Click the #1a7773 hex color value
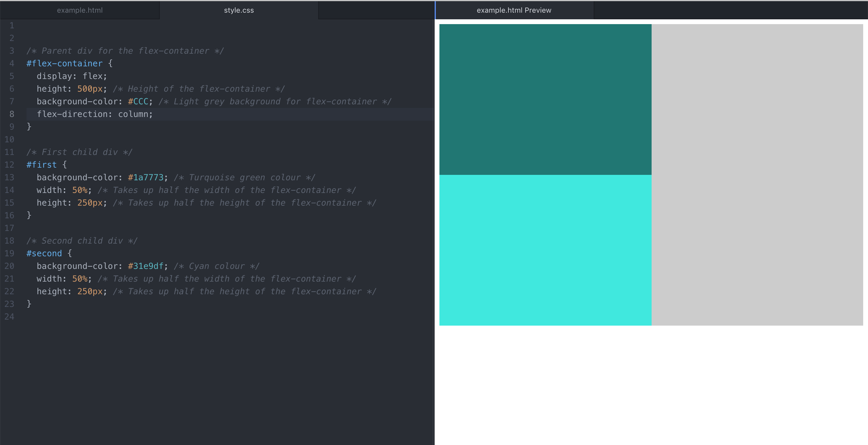 click(x=146, y=177)
